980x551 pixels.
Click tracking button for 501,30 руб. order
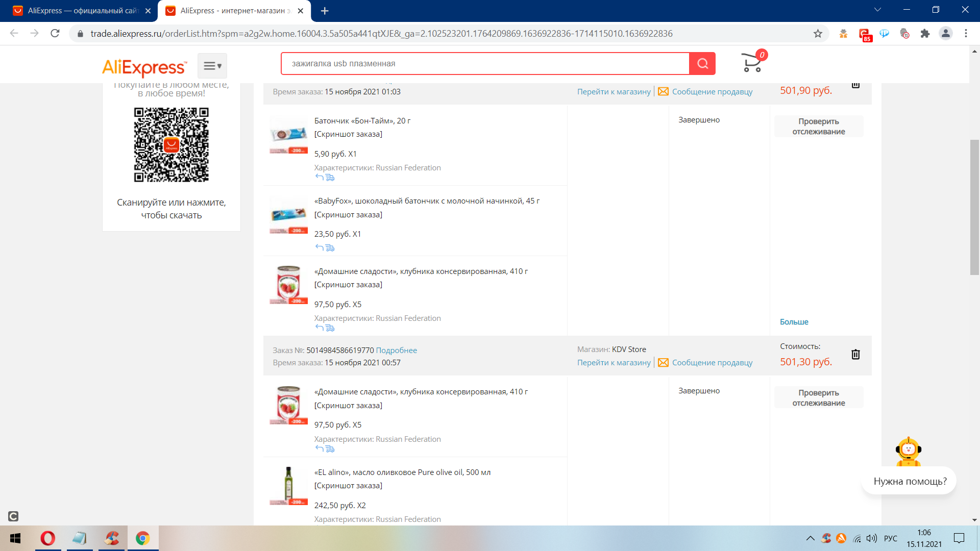pos(819,398)
